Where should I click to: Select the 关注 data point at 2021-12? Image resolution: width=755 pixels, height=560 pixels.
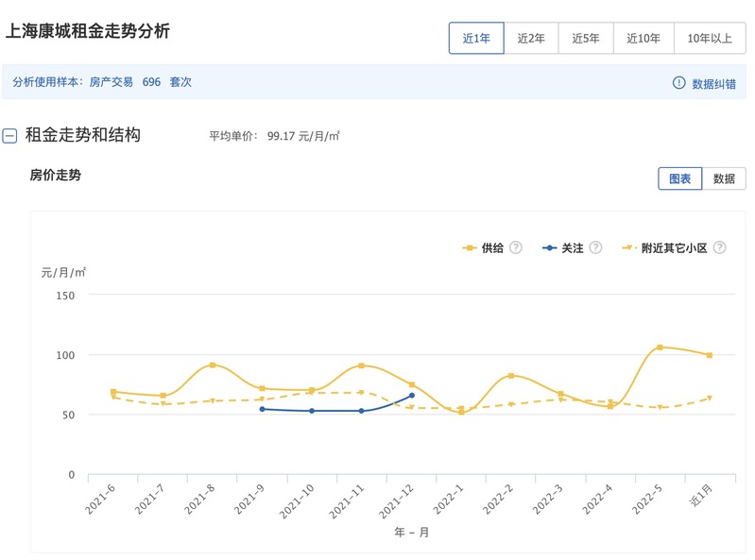[x=412, y=395]
